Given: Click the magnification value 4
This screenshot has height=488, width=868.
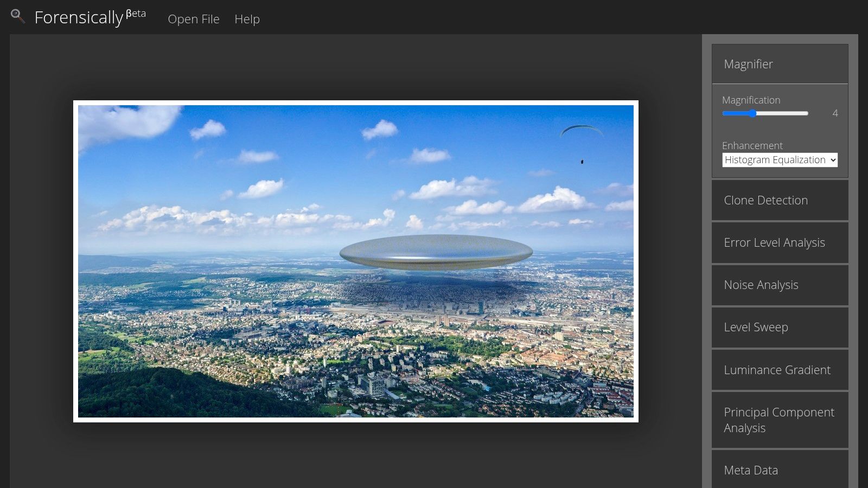Looking at the screenshot, I should pyautogui.click(x=835, y=113).
